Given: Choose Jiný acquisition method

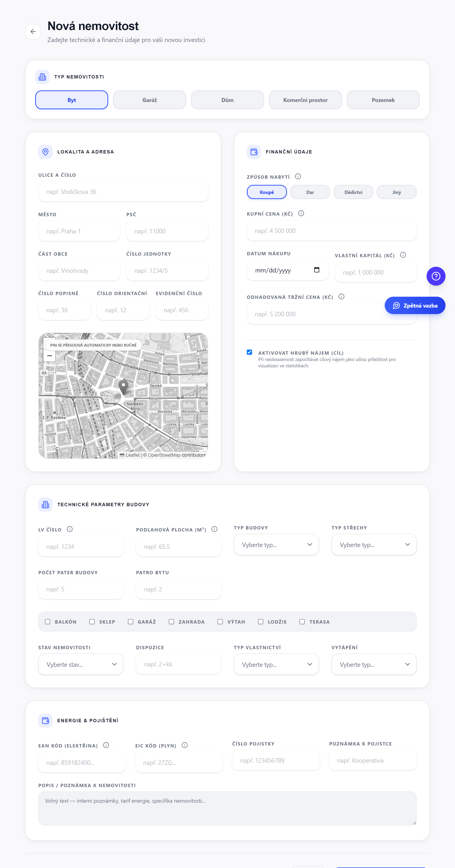Looking at the screenshot, I should coord(397,192).
